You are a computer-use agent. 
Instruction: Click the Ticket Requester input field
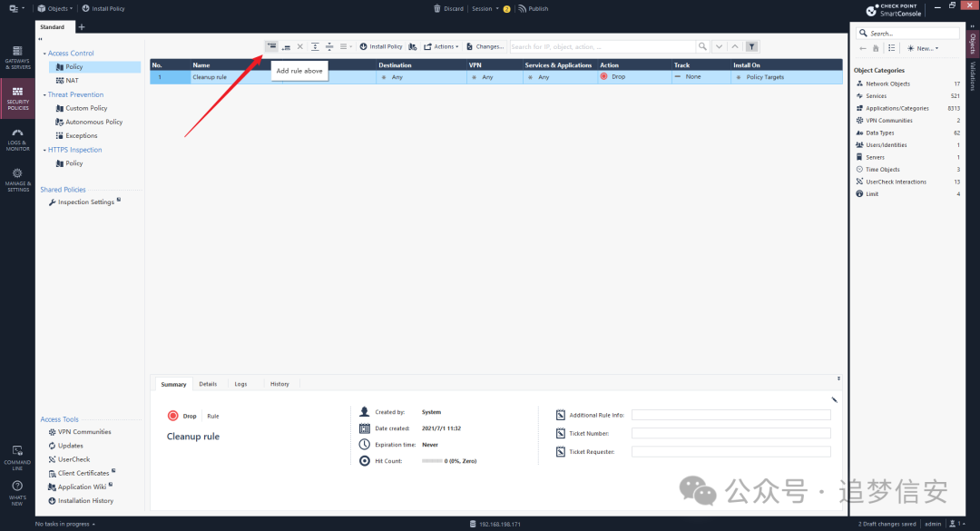click(730, 451)
